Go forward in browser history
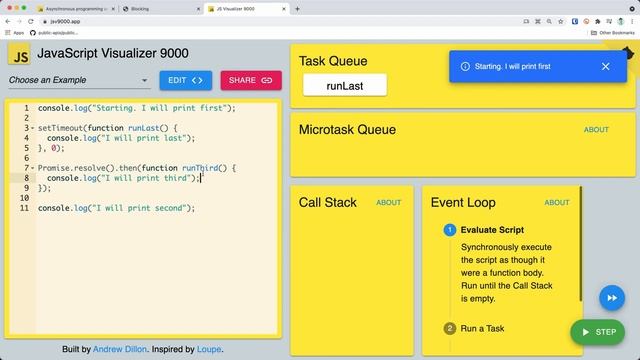The height and width of the screenshot is (360, 640). click(19, 21)
